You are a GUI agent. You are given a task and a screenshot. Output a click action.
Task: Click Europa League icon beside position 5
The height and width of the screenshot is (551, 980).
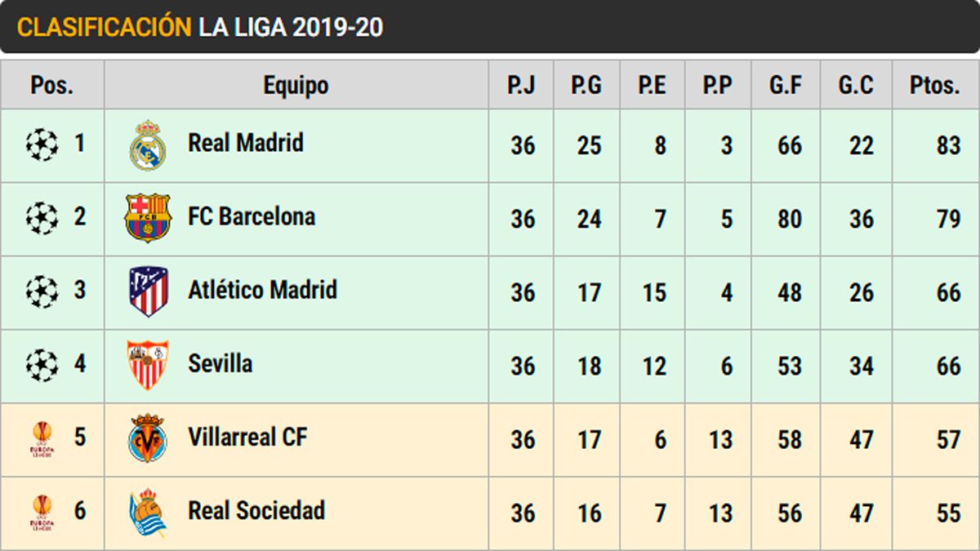click(42, 439)
